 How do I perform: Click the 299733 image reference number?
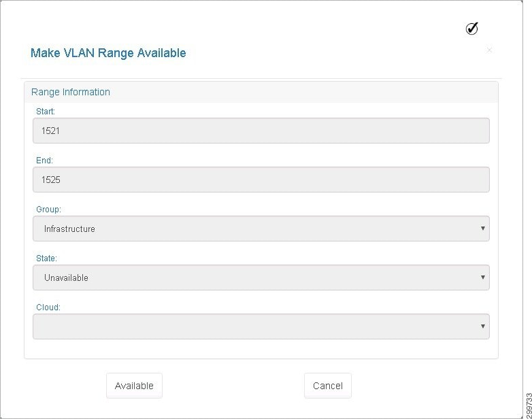tap(529, 405)
